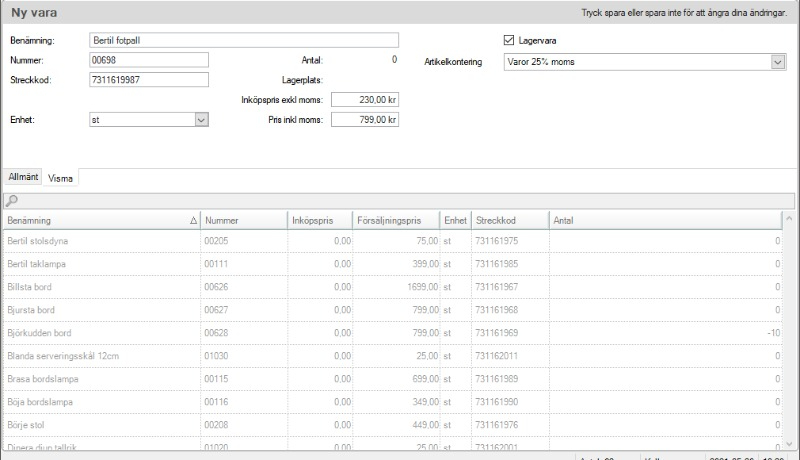The image size is (800, 460).
Task: Select the Björkudden bord row
Action: point(392,333)
